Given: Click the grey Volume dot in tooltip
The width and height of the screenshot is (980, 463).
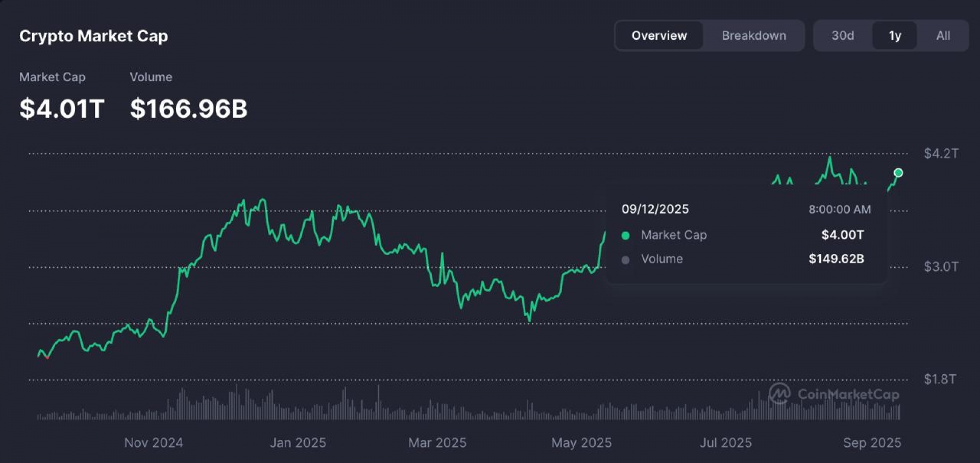Looking at the screenshot, I should (x=625, y=260).
